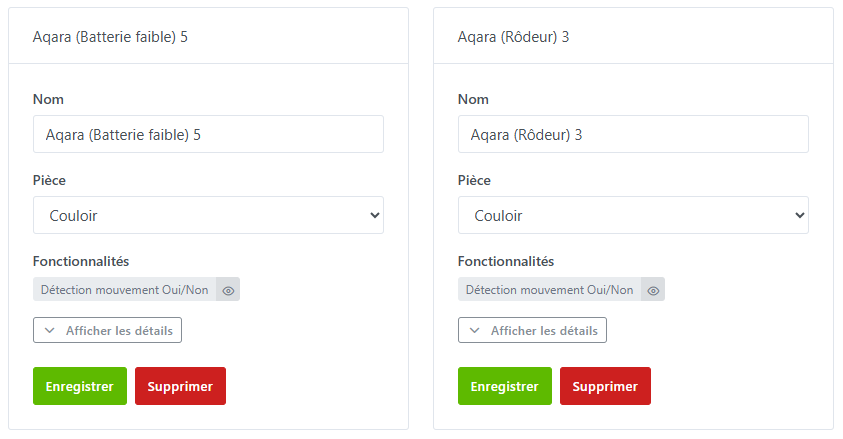Click Fonctionnalités label in Batterie faible 5 card
This screenshot has width=843, height=439.
click(x=81, y=261)
